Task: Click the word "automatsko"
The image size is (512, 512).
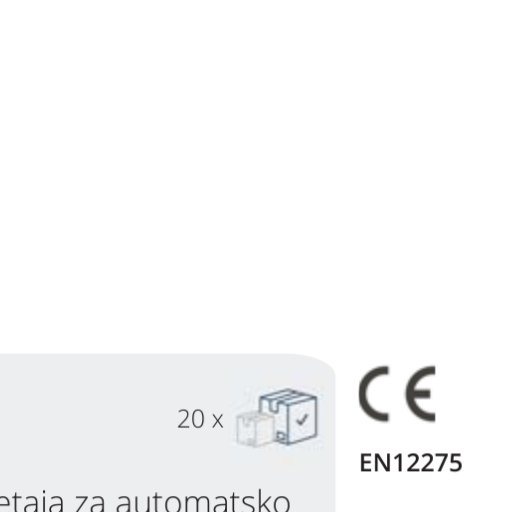Action: click(x=203, y=502)
